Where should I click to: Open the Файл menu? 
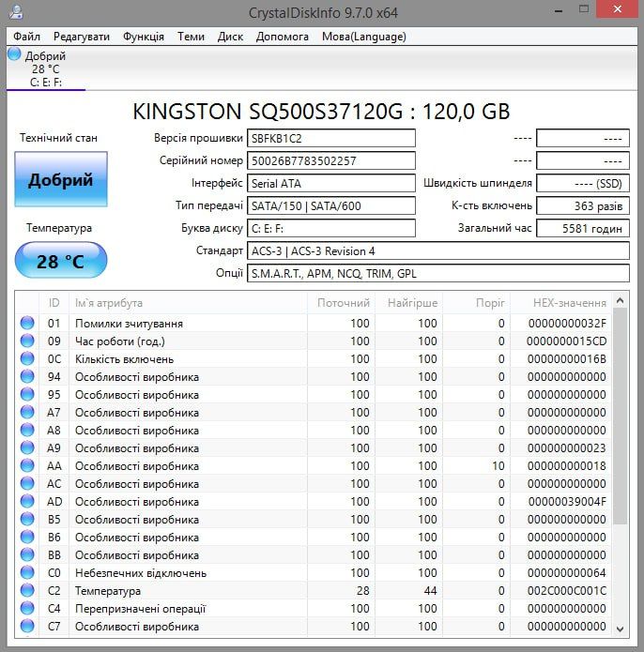pyautogui.click(x=26, y=37)
